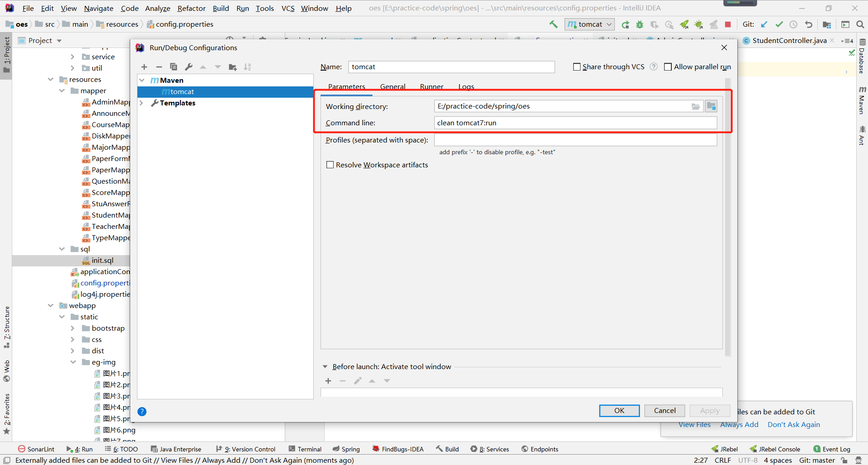Enable the Share through VCS checkbox
The height and width of the screenshot is (465, 868).
[x=577, y=67]
